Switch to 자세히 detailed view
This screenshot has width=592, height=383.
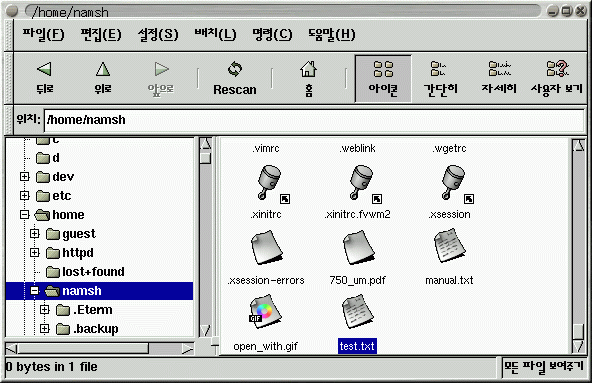499,79
